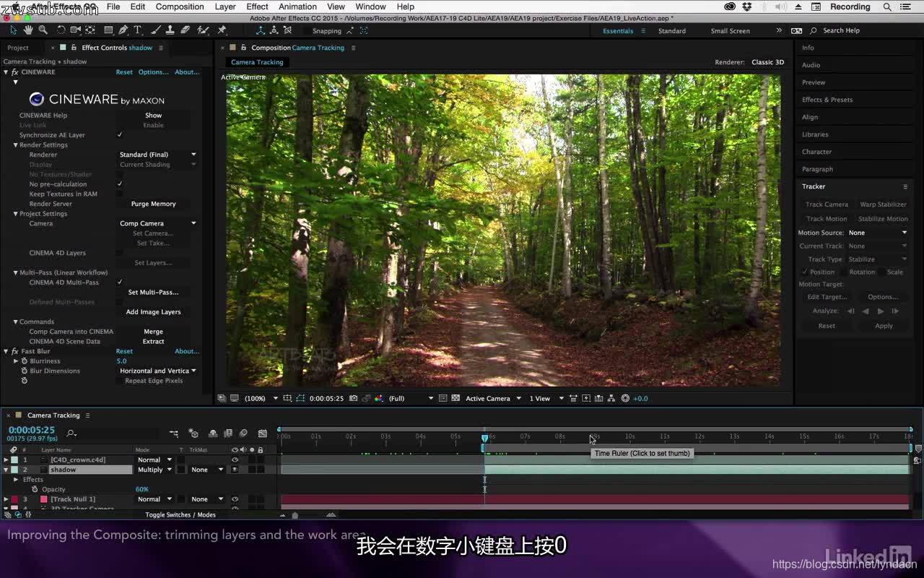Open shadow layer Multiply mode dropdown
Viewport: 924px width, 578px height.
click(x=154, y=470)
